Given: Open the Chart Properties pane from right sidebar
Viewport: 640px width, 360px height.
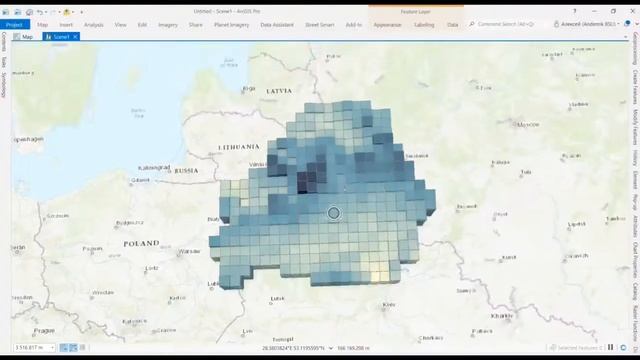Looking at the screenshot, I should click(635, 260).
